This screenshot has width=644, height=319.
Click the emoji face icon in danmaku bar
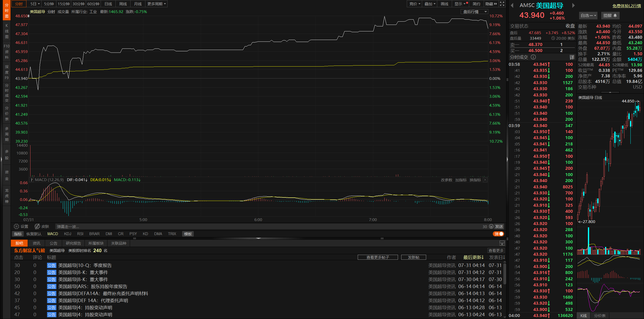[491, 226]
